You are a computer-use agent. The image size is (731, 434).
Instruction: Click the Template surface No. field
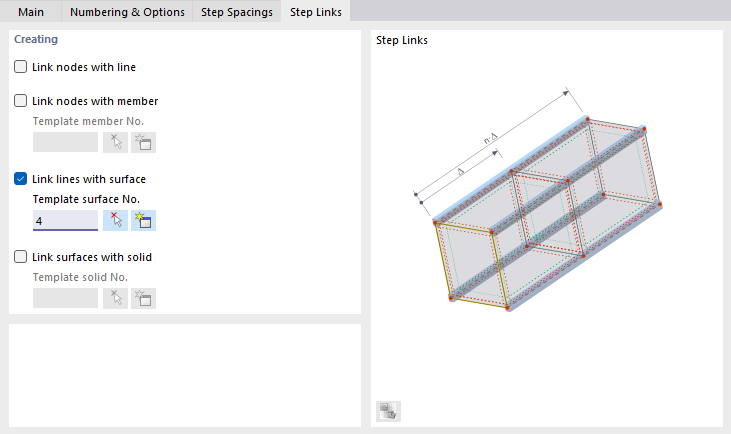[x=65, y=220]
